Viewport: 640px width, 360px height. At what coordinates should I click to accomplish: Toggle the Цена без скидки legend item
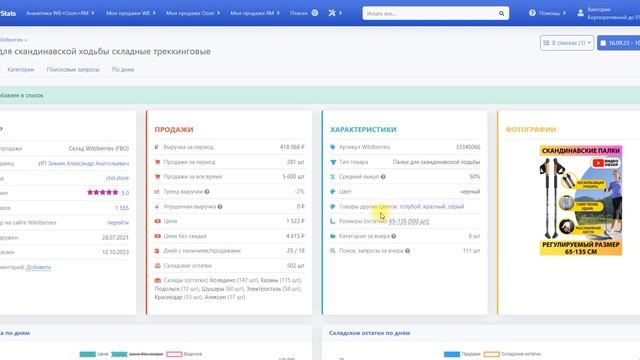coord(137,354)
